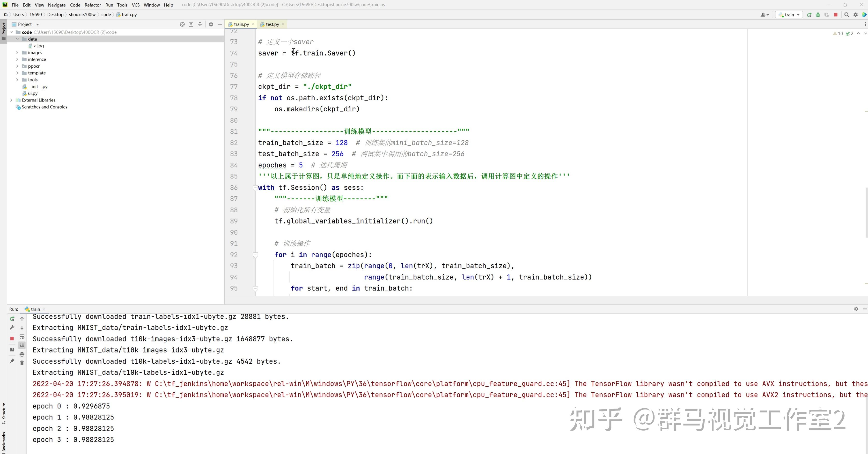Image resolution: width=868 pixels, height=454 pixels.
Task: Debug the train configuration with bug icon
Action: point(818,15)
